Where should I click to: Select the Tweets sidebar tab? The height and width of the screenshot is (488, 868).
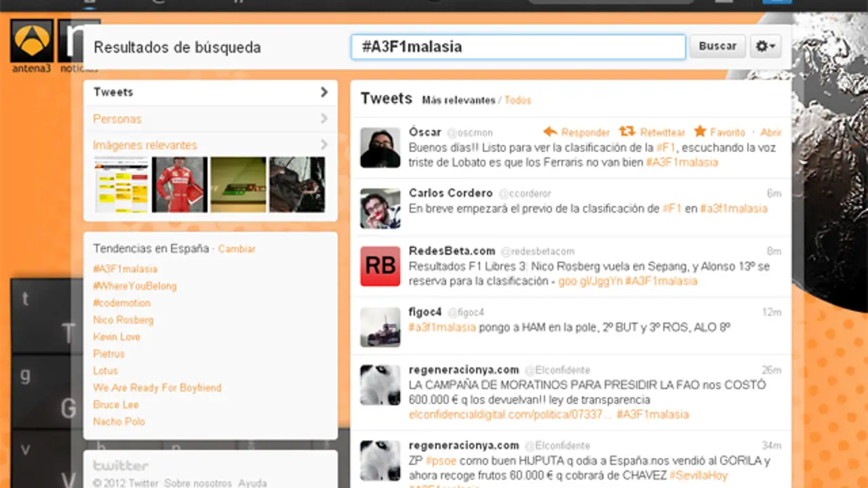pyautogui.click(x=210, y=92)
